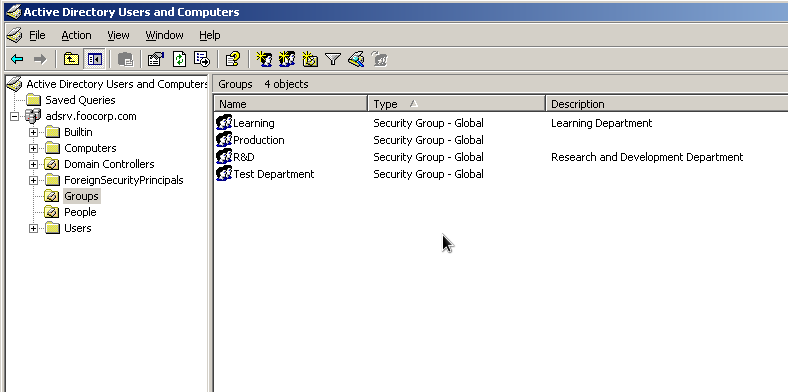This screenshot has height=392, width=788.
Task: Click Security Group - Global in Production row
Action: click(x=428, y=140)
